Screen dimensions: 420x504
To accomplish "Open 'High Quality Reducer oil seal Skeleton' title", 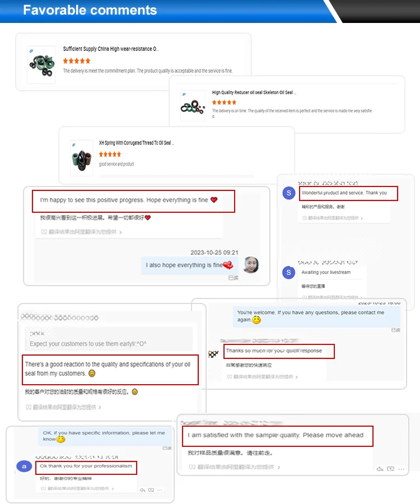I will pos(254,92).
